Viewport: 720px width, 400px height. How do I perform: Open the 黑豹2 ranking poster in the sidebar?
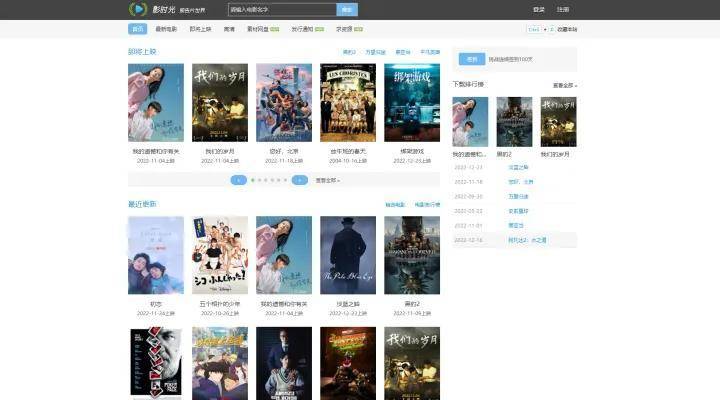[x=514, y=122]
